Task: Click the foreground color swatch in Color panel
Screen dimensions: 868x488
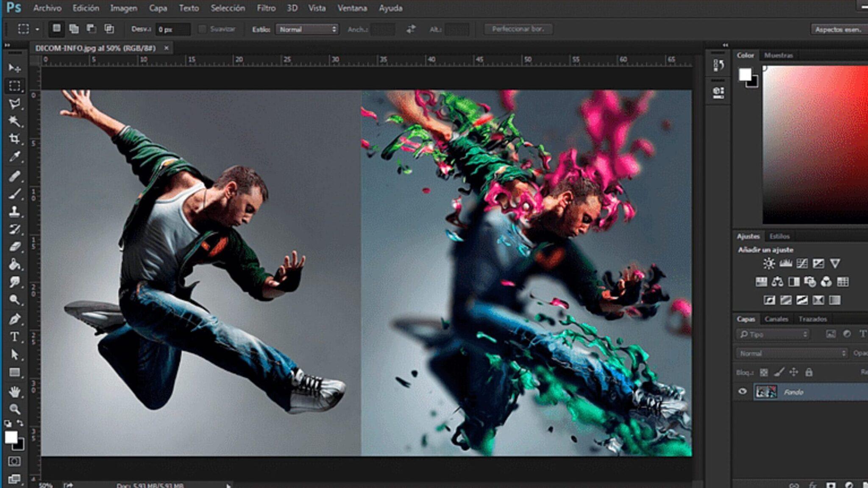Action: tap(745, 75)
